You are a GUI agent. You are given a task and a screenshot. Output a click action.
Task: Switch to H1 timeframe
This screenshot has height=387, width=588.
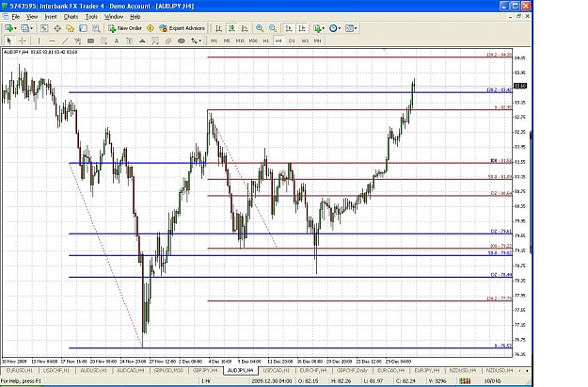[266, 40]
